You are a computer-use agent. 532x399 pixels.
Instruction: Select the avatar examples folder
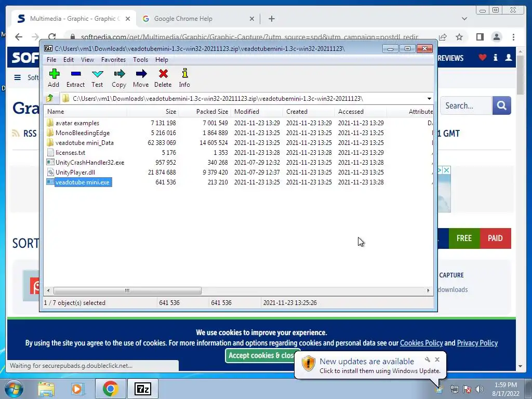(77, 123)
